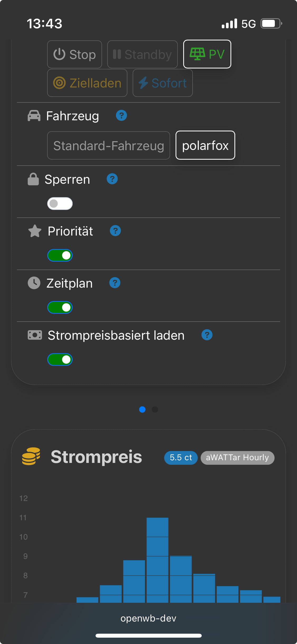
Task: Choose Standard-Fahrzeug as vehicle
Action: [x=109, y=145]
